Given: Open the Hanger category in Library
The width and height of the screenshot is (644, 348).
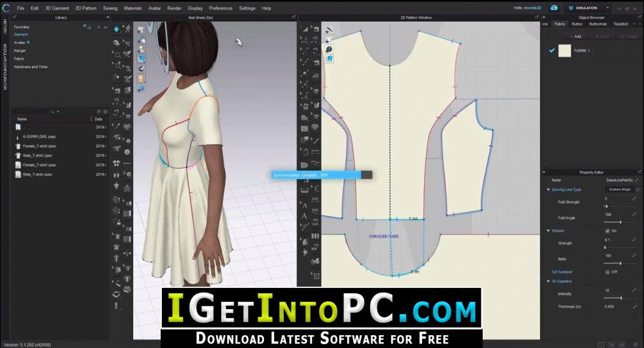Looking at the screenshot, I should click(x=20, y=50).
